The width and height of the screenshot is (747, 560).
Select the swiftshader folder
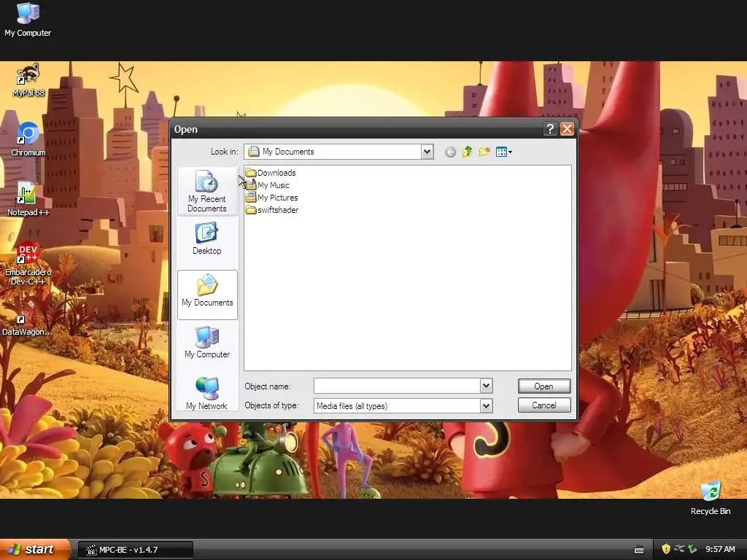point(272,210)
